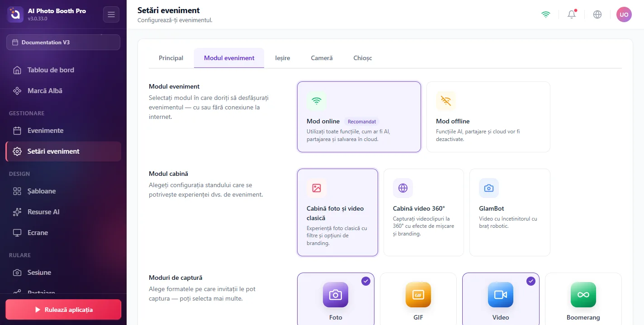Open notifications bell
Screen dimensions: 644x325
pos(572,14)
